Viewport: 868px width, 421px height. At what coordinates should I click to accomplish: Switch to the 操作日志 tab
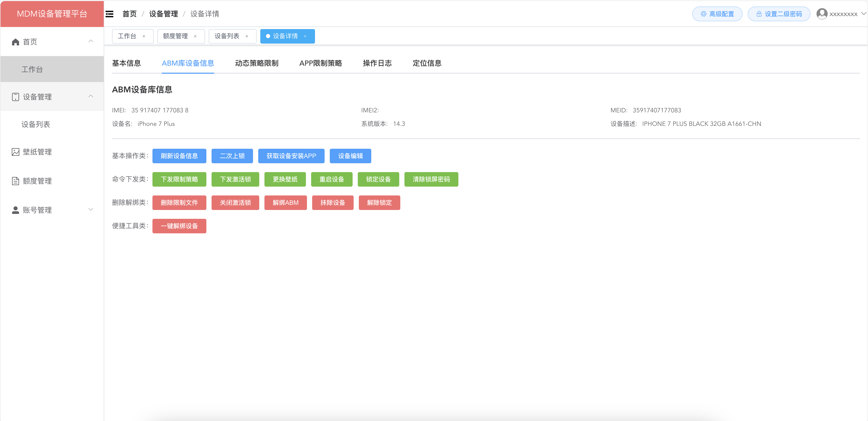coord(377,63)
